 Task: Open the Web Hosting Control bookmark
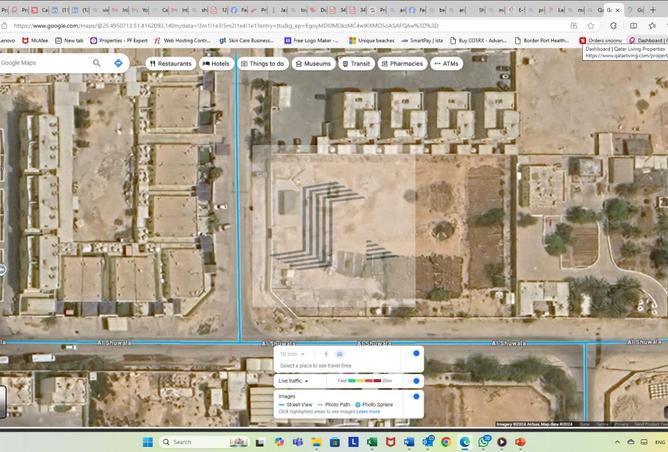click(182, 40)
